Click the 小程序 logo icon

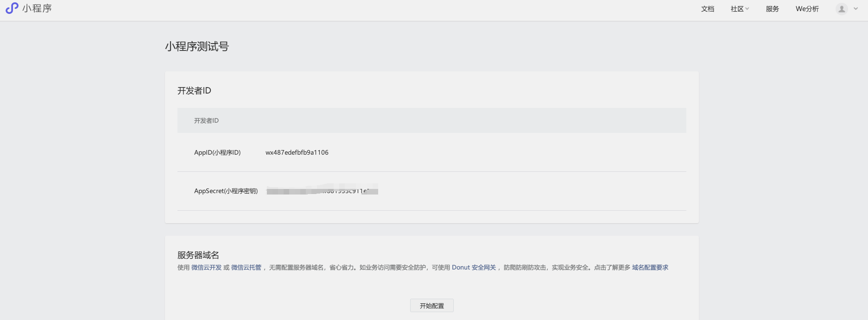coord(12,8)
